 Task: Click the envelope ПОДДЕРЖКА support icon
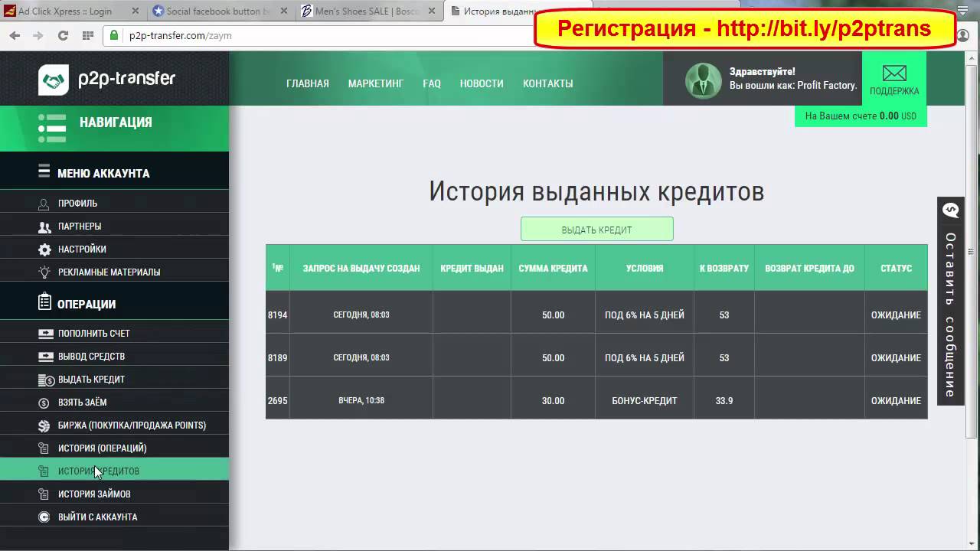tap(894, 73)
